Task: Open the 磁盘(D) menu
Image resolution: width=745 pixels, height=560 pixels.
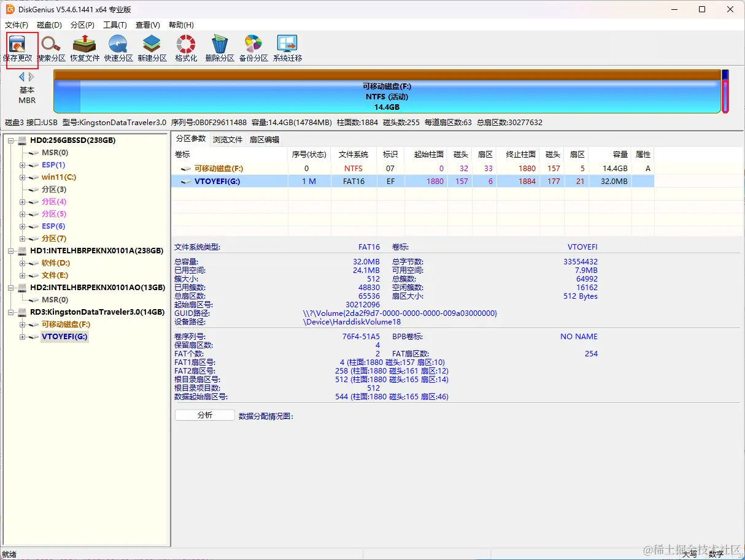Action: (49, 25)
